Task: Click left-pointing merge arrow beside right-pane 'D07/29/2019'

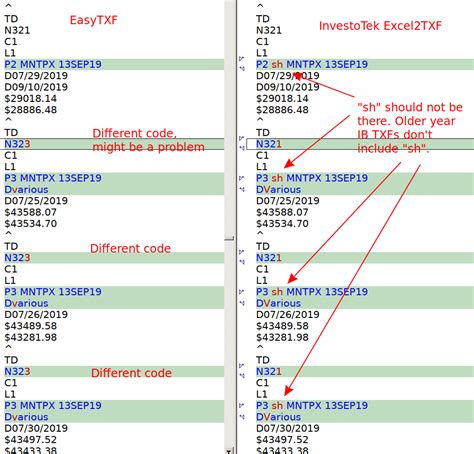Action: 242,68
